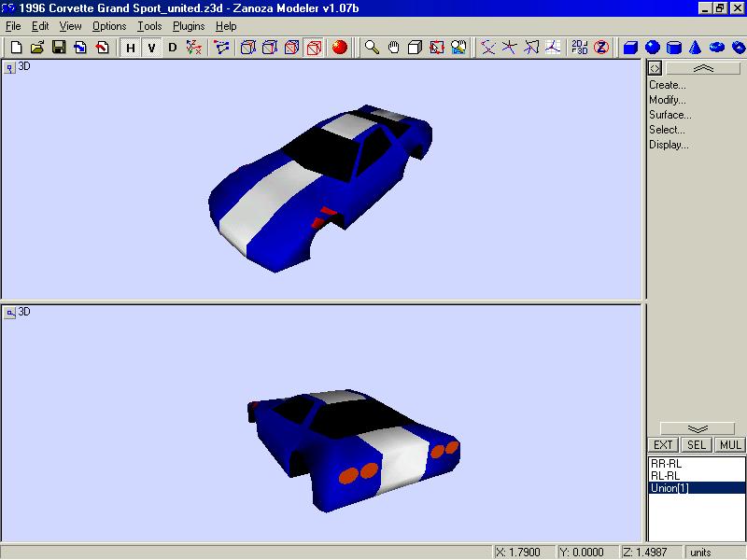
Task: Expand the Surface... command group
Action: point(669,115)
